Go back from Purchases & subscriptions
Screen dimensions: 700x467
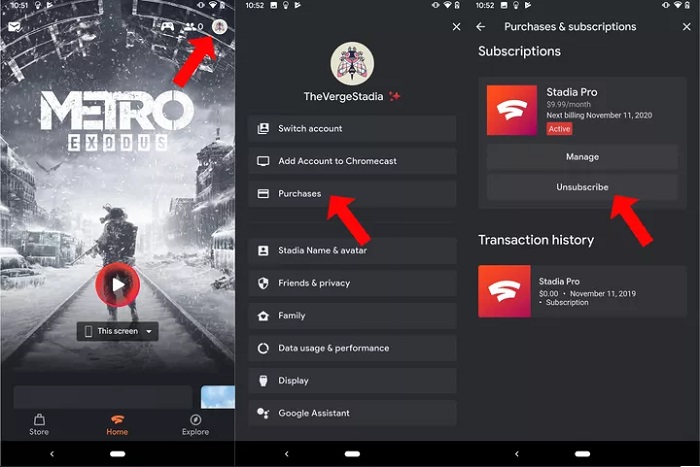480,27
